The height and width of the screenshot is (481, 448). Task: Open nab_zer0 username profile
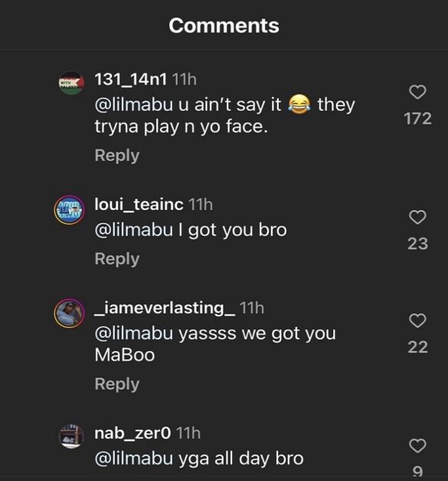[x=132, y=434]
